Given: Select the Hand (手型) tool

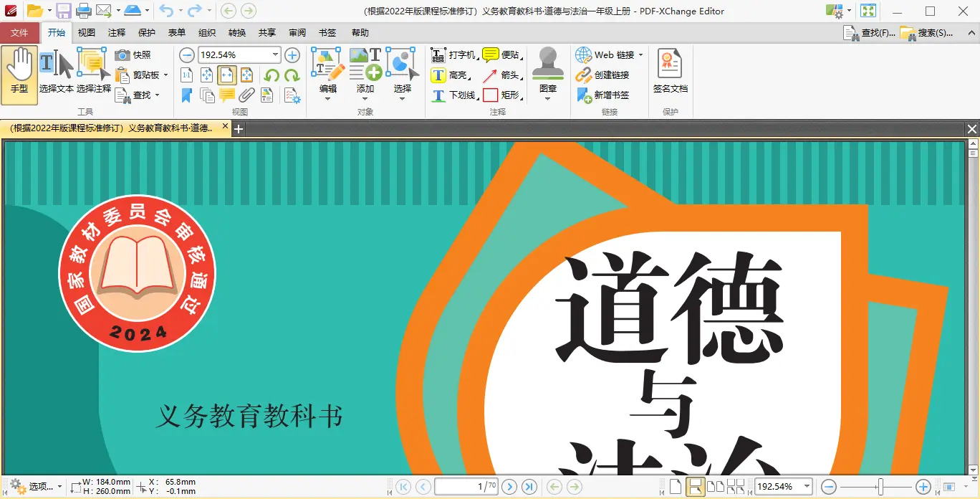Looking at the screenshot, I should (x=19, y=75).
